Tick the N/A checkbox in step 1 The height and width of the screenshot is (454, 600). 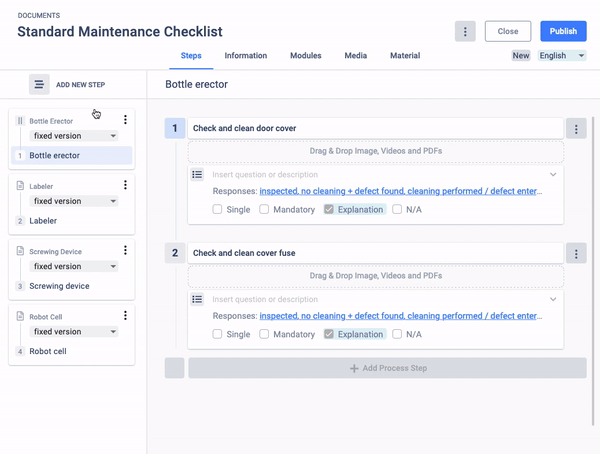point(397,209)
